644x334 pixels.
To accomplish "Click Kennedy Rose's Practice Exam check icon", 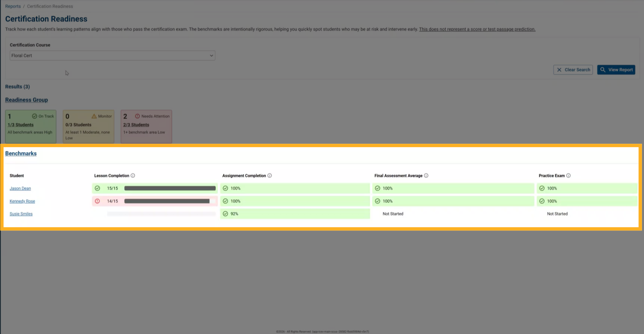I will pyautogui.click(x=542, y=201).
